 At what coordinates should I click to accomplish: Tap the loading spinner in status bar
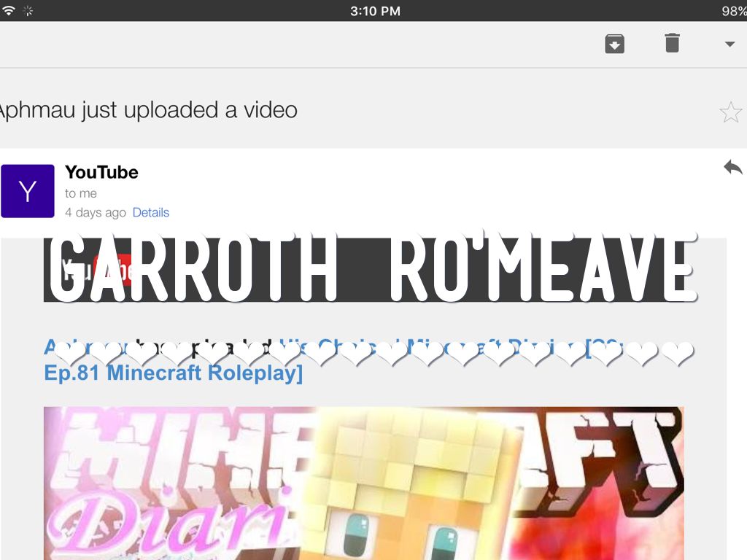click(29, 11)
